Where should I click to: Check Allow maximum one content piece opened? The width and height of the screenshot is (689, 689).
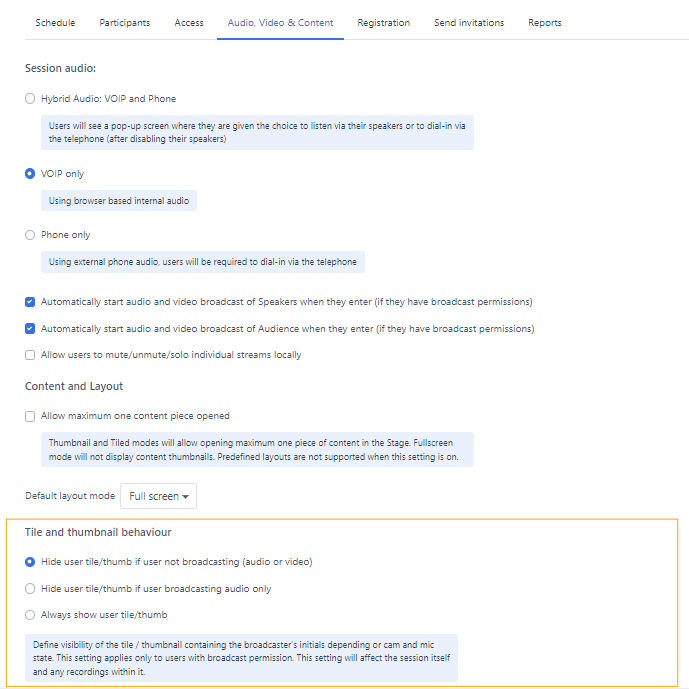coord(30,416)
